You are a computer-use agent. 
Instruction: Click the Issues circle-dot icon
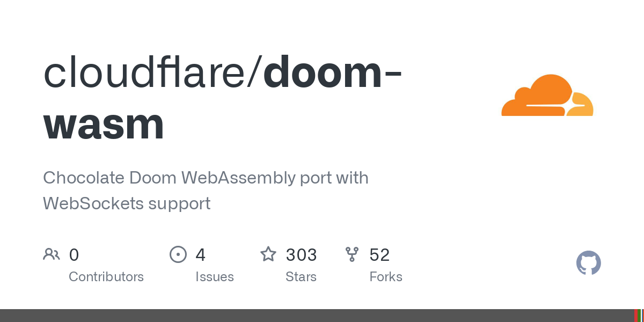(178, 254)
